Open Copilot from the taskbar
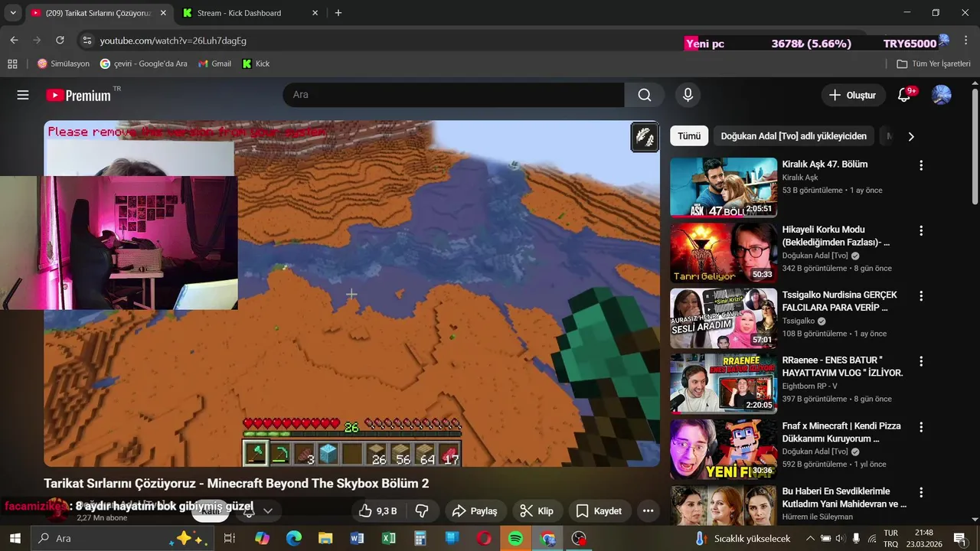The image size is (980, 551). 262,539
